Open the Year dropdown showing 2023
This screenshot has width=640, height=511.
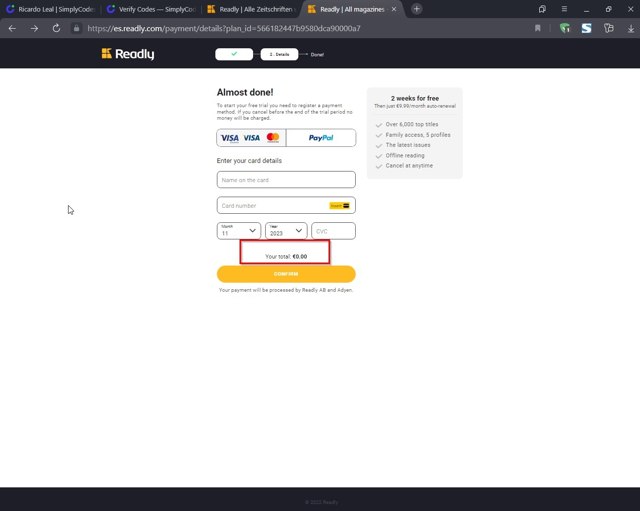(x=286, y=231)
